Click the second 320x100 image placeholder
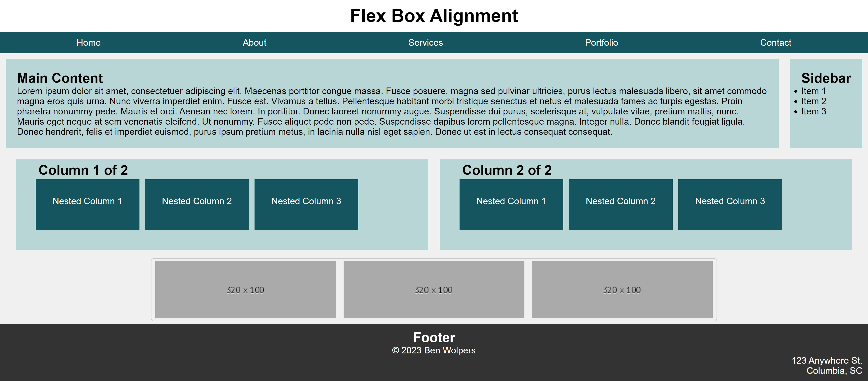The height and width of the screenshot is (381, 868). 434,289
